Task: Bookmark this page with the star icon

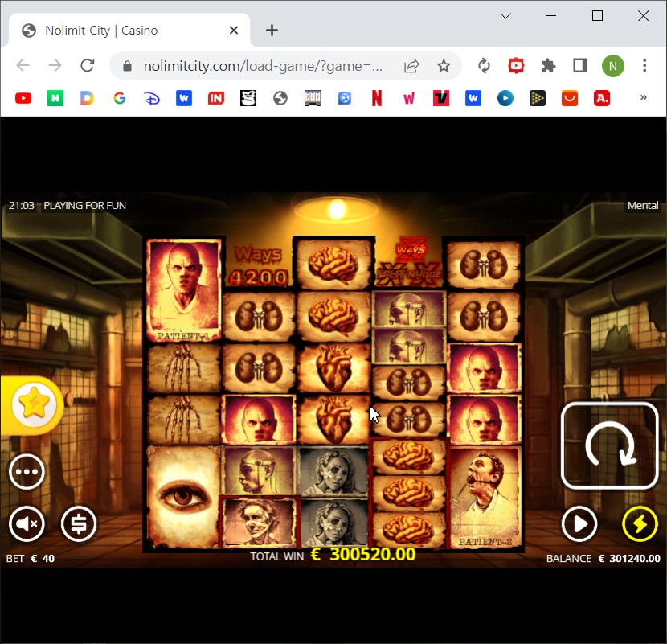Action: (x=444, y=66)
